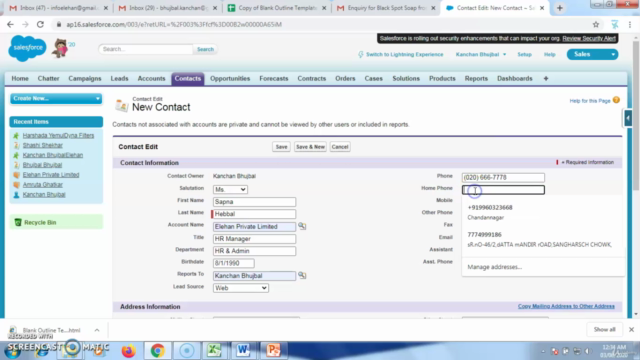Screen dimensions: 640x360
Task: Switch to Opportunities tab
Action: click(230, 78)
